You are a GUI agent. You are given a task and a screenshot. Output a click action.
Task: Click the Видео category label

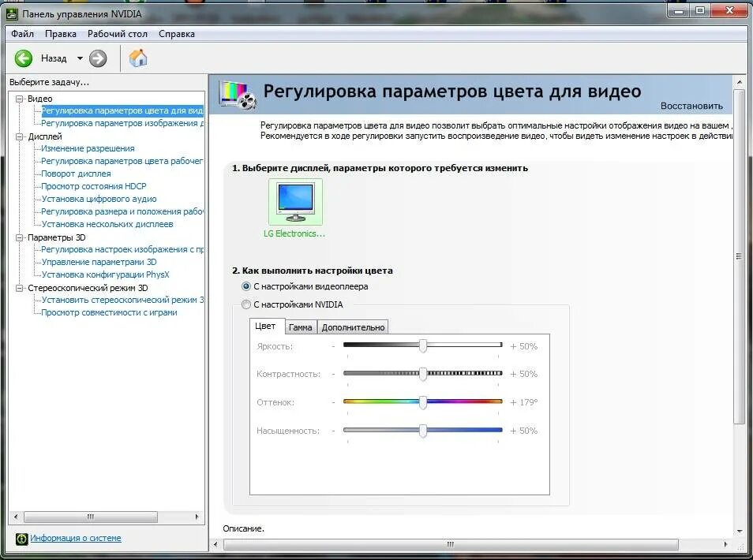[39, 99]
